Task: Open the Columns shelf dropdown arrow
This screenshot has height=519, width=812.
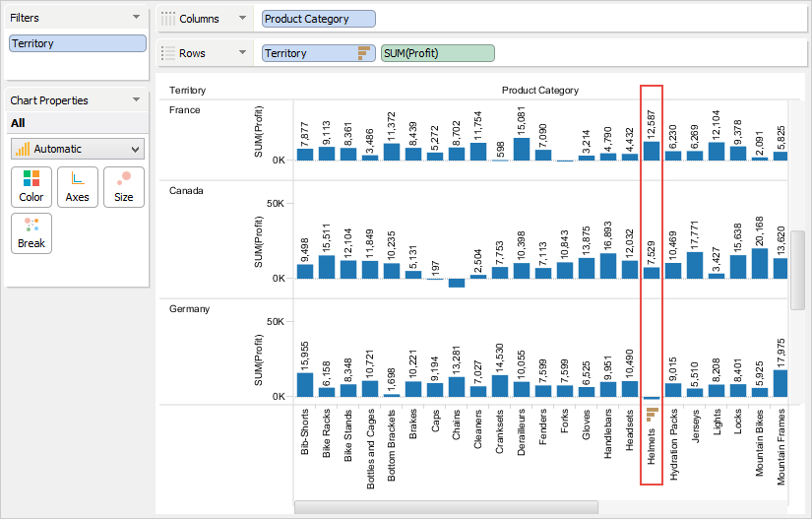Action: 241,19
